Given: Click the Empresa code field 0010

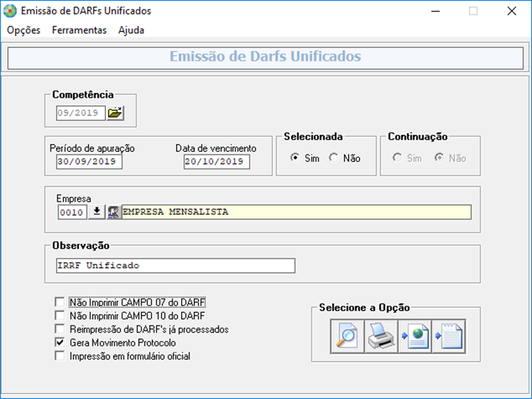Looking at the screenshot, I should tap(73, 212).
